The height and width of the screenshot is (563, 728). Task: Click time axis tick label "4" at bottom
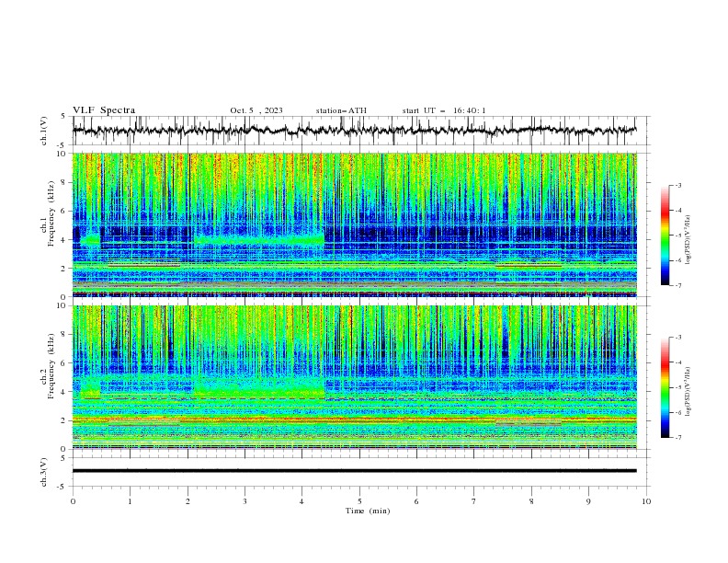click(301, 501)
